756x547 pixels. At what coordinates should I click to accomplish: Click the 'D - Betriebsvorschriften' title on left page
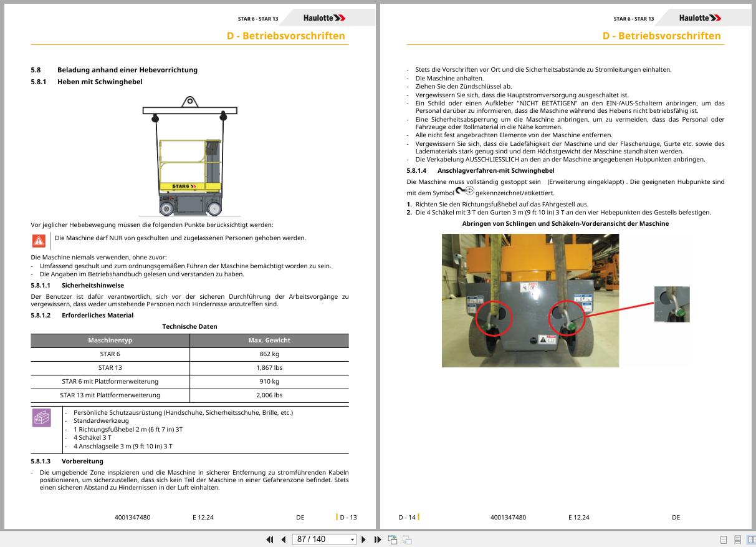coord(286,36)
